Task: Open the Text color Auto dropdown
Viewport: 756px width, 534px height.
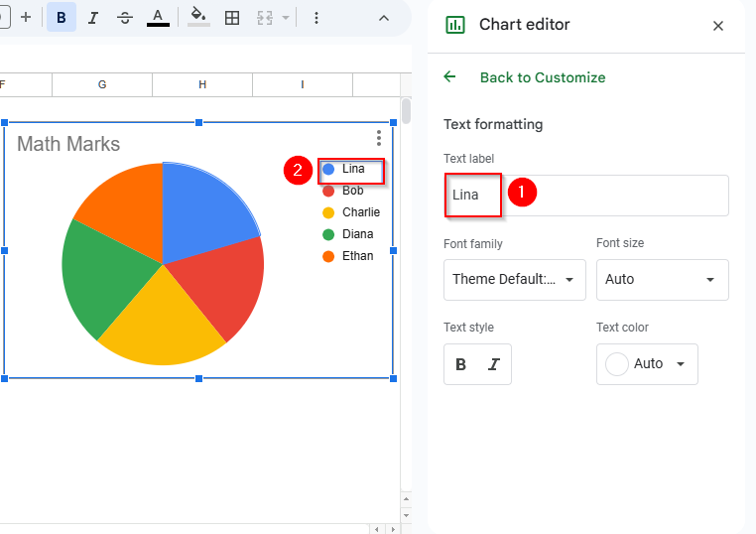Action: tap(647, 364)
